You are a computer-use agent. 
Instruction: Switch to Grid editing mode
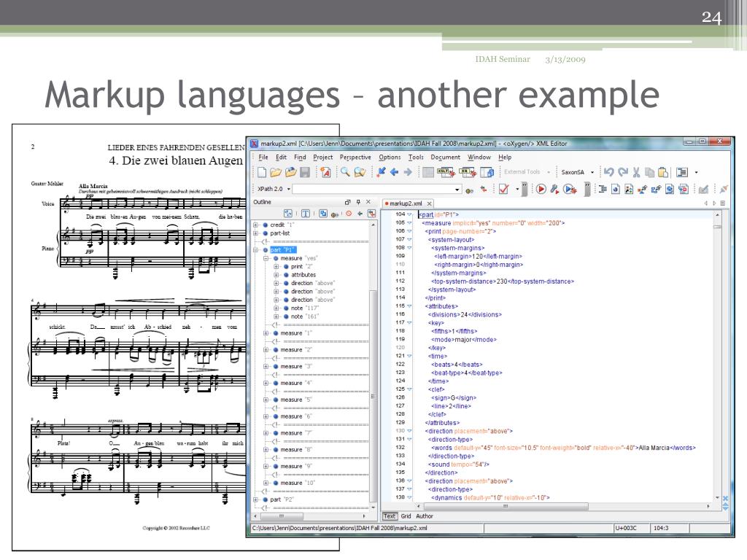(406, 516)
